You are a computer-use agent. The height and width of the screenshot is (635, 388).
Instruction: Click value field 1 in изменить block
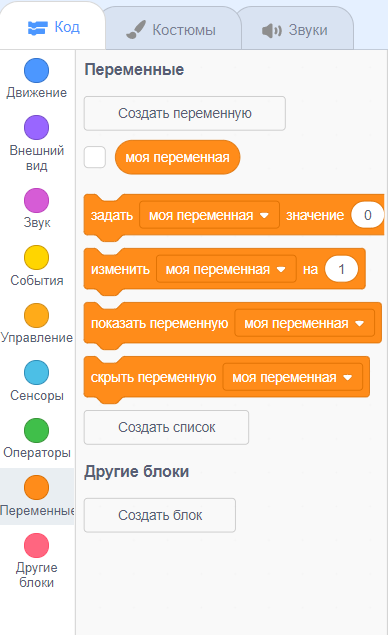click(x=341, y=269)
